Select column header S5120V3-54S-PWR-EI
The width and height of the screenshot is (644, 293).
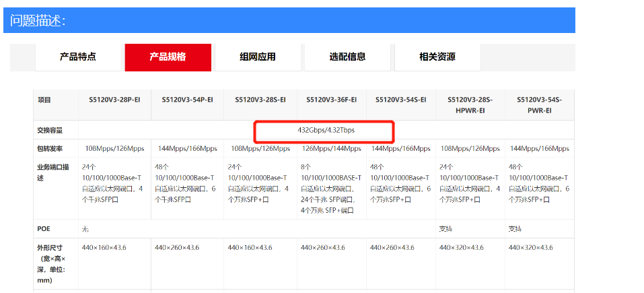click(x=539, y=105)
